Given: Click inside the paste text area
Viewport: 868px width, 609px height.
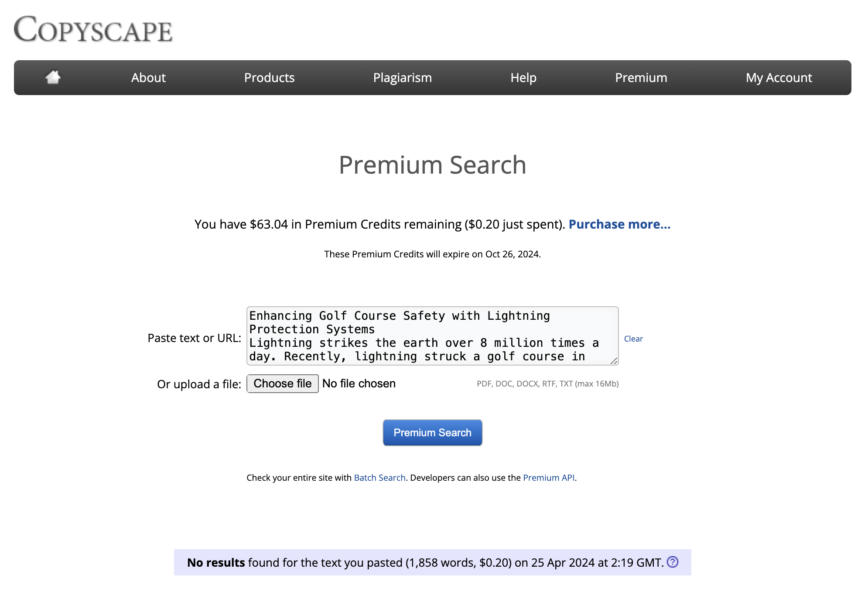Looking at the screenshot, I should click(x=432, y=335).
